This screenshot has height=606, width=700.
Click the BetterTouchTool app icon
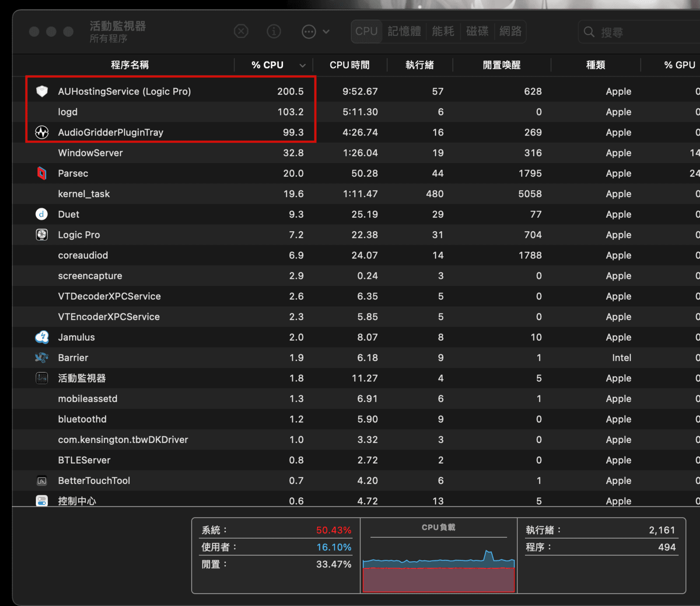click(x=42, y=481)
